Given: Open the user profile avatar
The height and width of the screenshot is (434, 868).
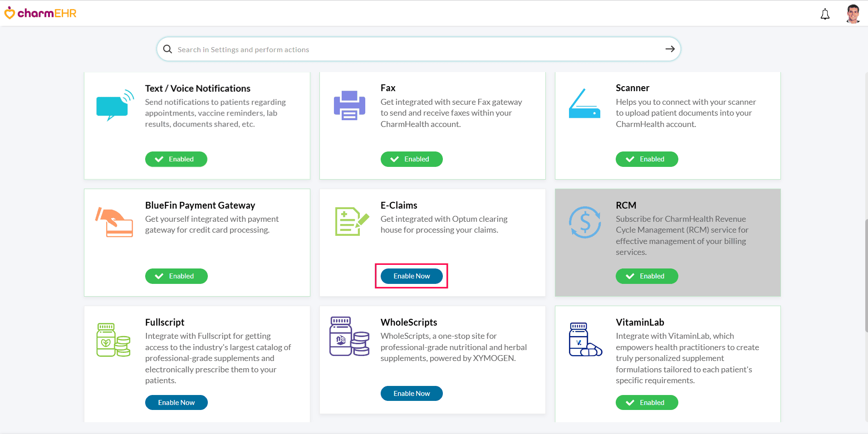Looking at the screenshot, I should click(853, 13).
